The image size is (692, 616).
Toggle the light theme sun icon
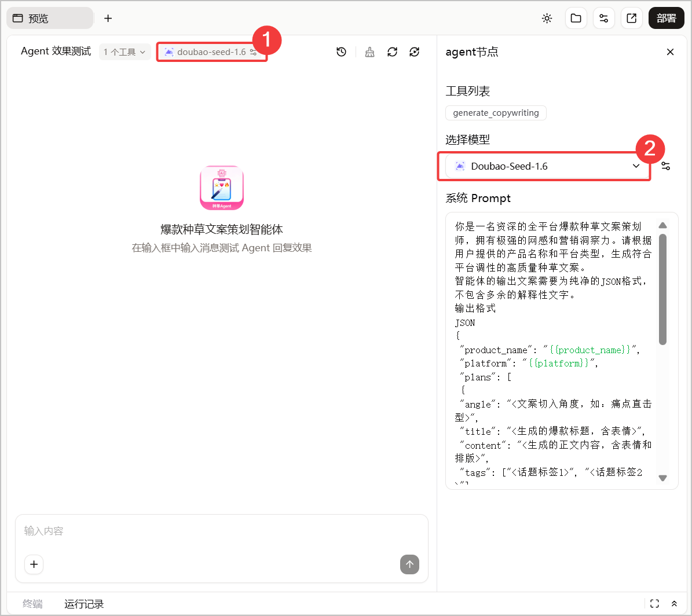pos(547,18)
